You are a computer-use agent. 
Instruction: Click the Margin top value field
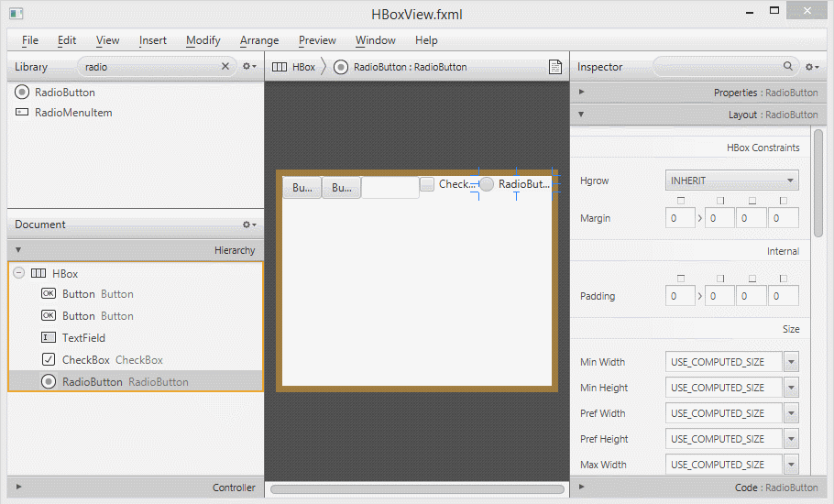click(x=680, y=218)
